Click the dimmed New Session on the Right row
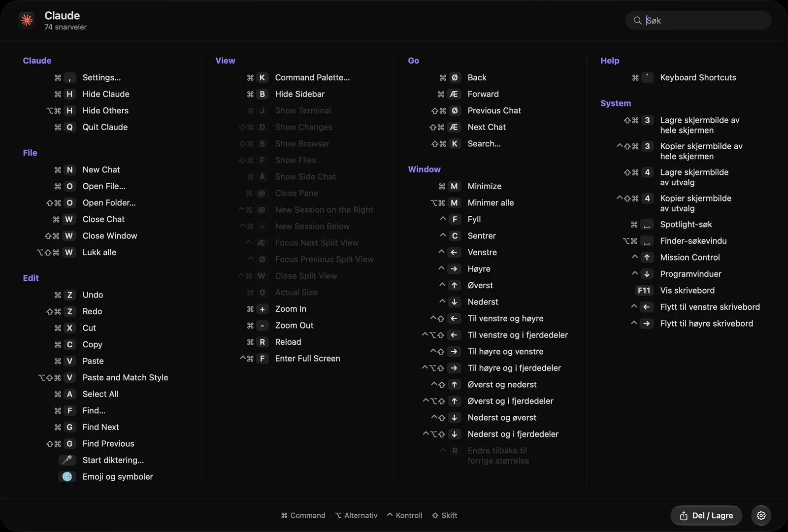Screen dimensions: 788x532 click(306, 210)
